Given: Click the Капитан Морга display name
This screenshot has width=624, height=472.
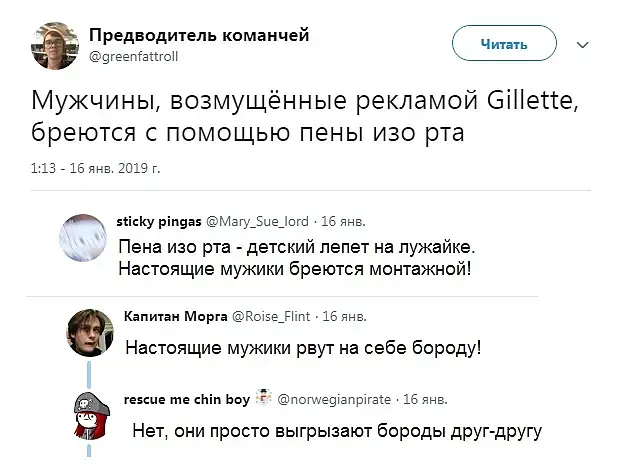Looking at the screenshot, I should [x=175, y=316].
